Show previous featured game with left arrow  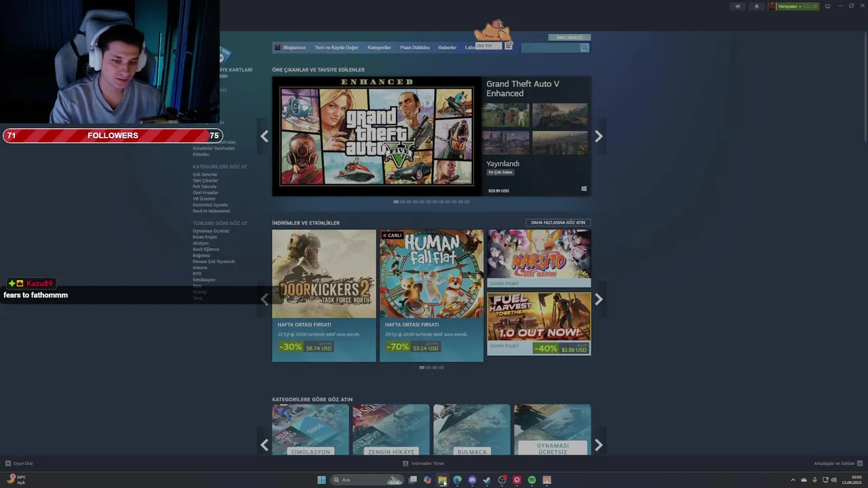click(x=264, y=136)
